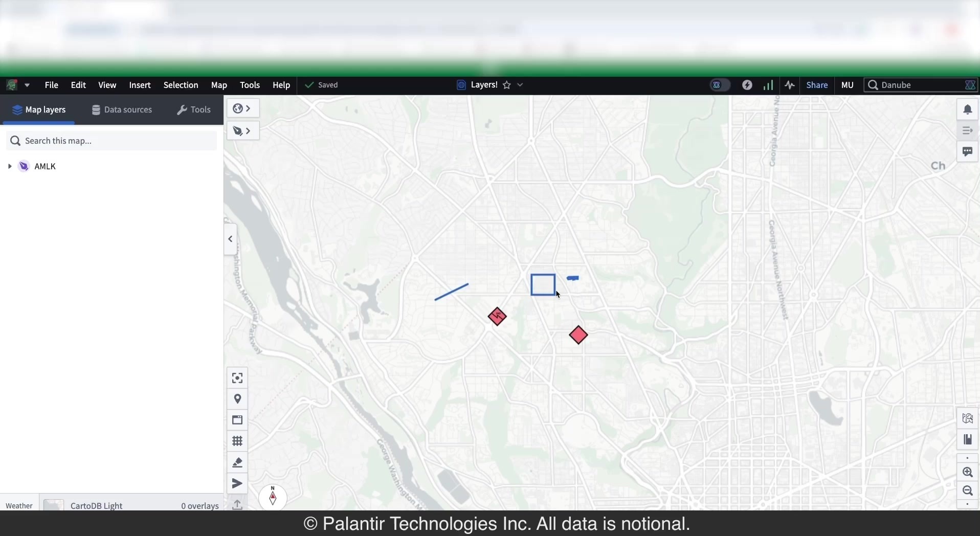The height and width of the screenshot is (536, 980).
Task: Open the Help menu
Action: click(x=281, y=85)
